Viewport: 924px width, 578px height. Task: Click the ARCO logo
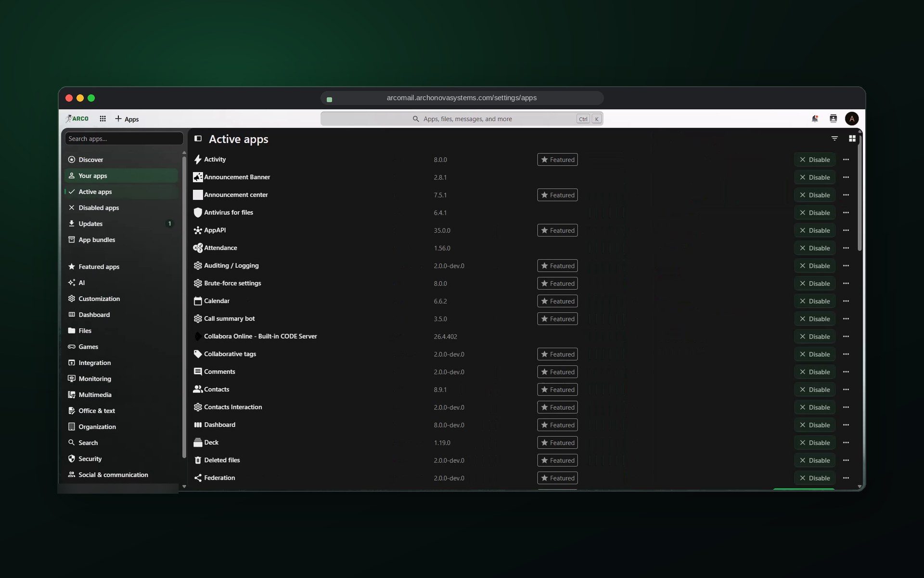(x=77, y=118)
